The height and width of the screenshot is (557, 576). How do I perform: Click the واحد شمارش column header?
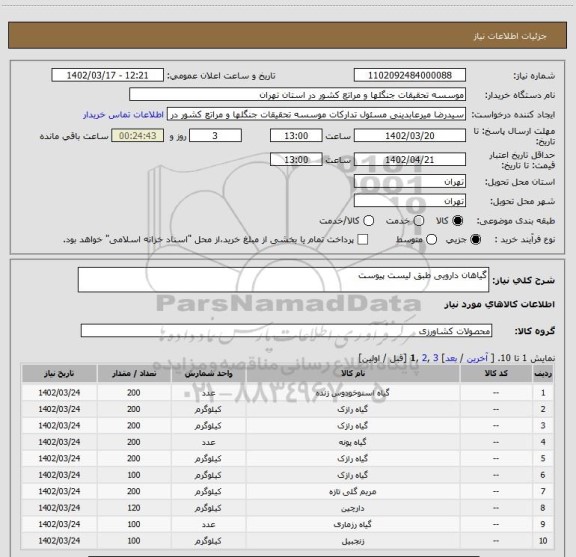coord(208,374)
